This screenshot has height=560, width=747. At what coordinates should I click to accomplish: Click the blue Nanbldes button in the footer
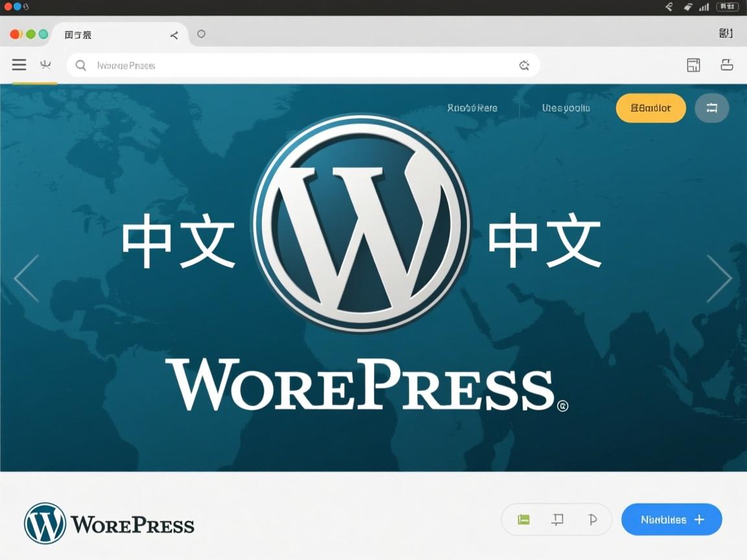(x=671, y=519)
